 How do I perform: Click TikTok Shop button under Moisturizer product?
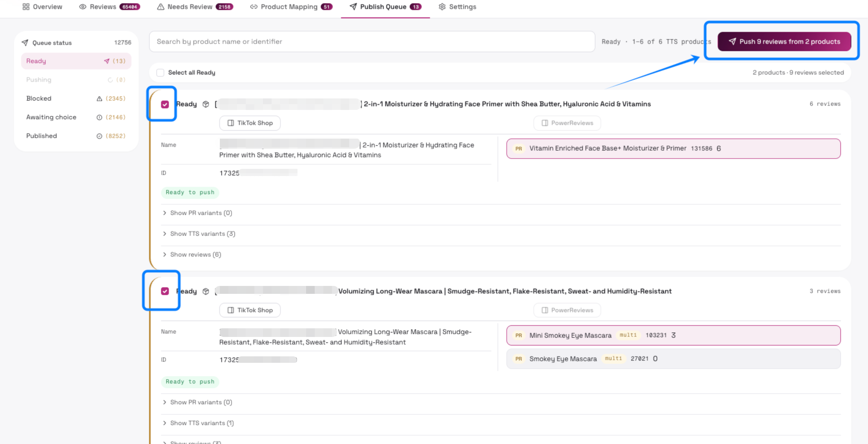(250, 123)
